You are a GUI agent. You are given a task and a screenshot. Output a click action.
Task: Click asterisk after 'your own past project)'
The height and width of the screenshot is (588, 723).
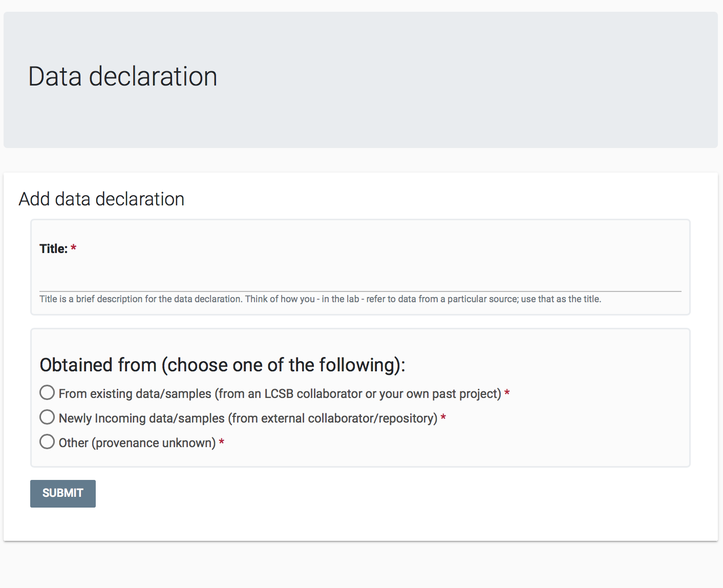tap(507, 393)
